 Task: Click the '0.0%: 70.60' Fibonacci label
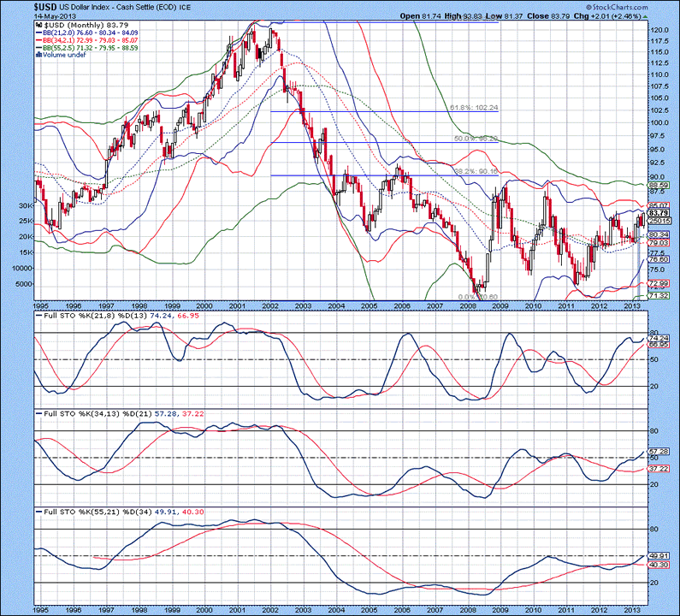[x=478, y=297]
